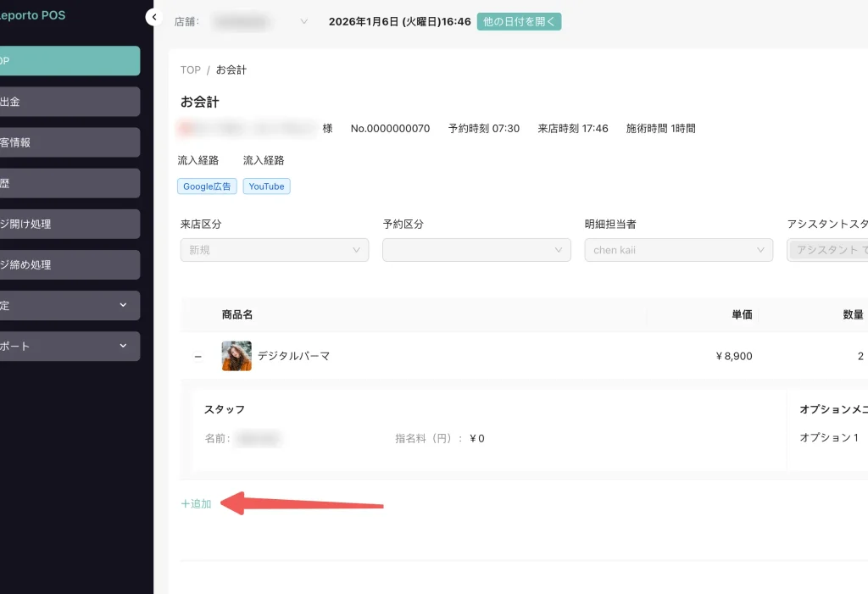Expand the レポート sidebar submenu chevron
The image size is (868, 594).
(123, 346)
